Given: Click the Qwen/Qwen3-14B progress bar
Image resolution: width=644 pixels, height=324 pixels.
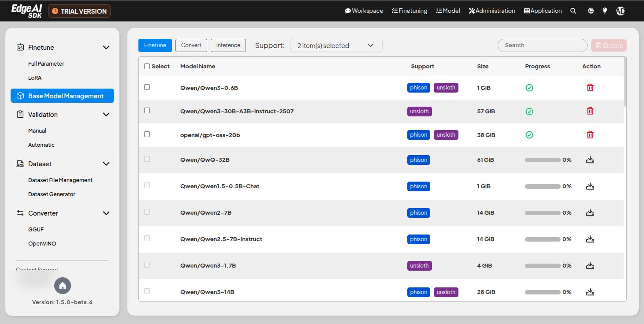Looking at the screenshot, I should tap(542, 292).
